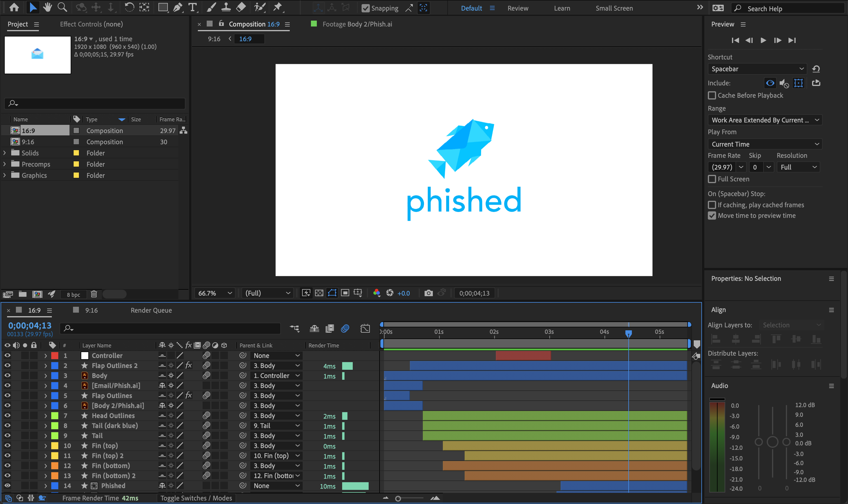
Task: Select the Puppet Pin tool
Action: click(x=278, y=7)
